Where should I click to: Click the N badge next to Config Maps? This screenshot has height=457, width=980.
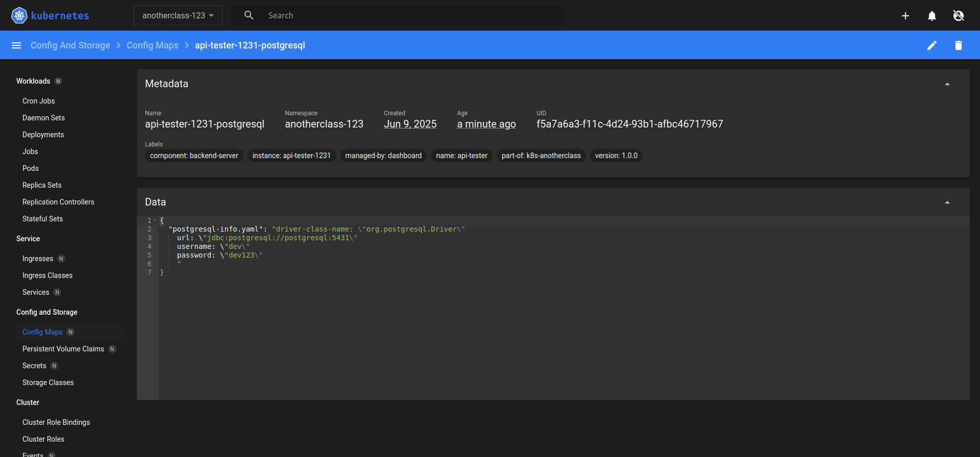click(70, 332)
